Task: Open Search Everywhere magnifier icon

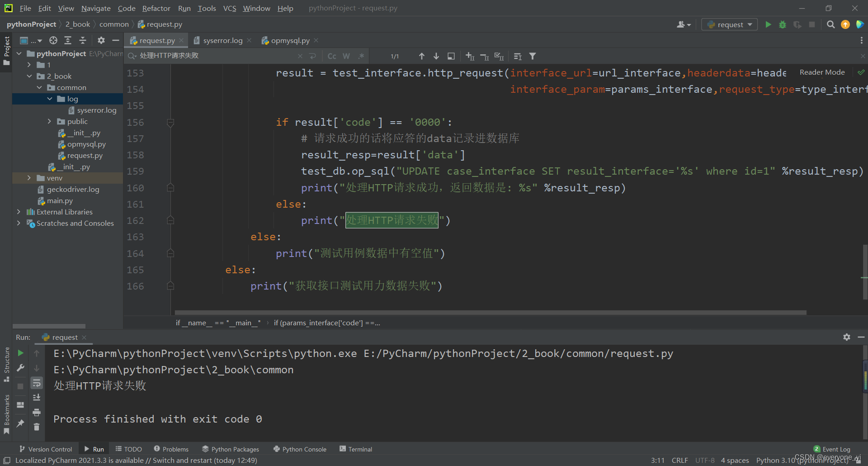Action: tap(831, 24)
